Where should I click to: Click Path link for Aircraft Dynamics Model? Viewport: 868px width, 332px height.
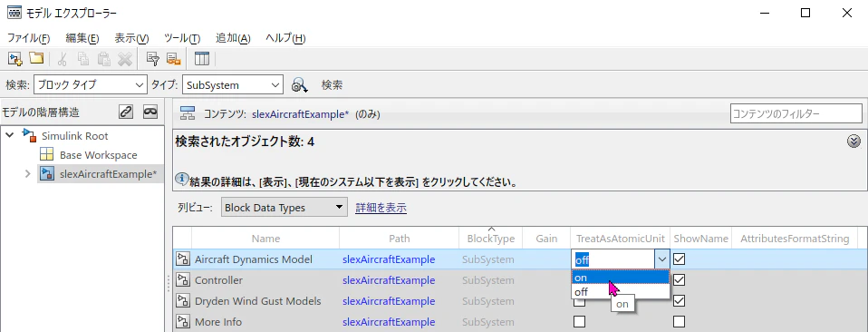[x=389, y=259]
